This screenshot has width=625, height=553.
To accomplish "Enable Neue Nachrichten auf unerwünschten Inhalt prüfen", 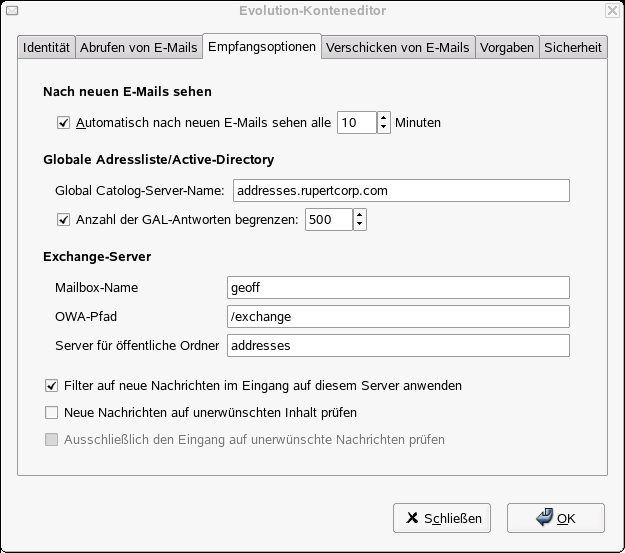I will click(51, 412).
